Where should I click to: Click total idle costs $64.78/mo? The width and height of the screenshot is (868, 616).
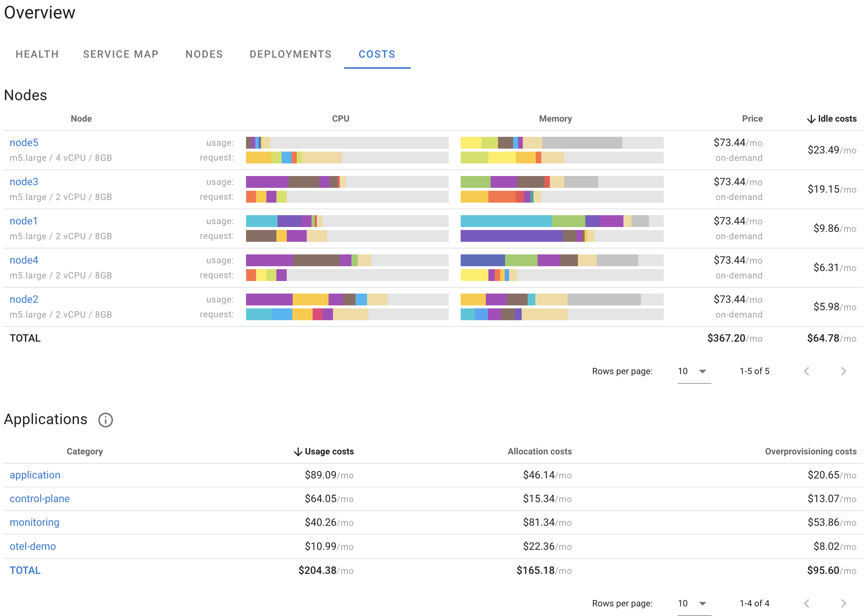click(x=832, y=338)
